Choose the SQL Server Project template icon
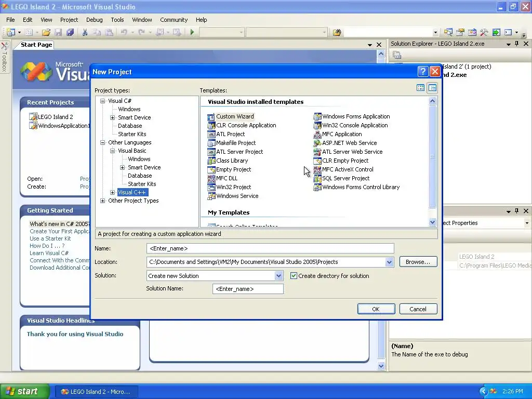Viewport: 532px width, 399px height. (317, 179)
